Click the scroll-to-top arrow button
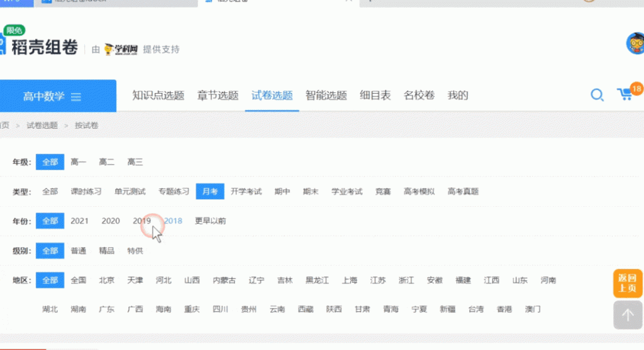The height and width of the screenshot is (350, 644). pyautogui.click(x=628, y=315)
